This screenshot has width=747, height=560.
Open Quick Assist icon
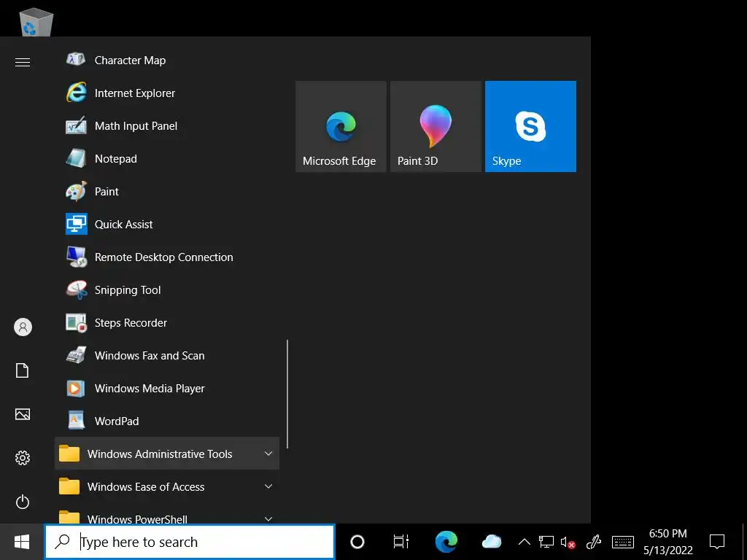pos(76,225)
